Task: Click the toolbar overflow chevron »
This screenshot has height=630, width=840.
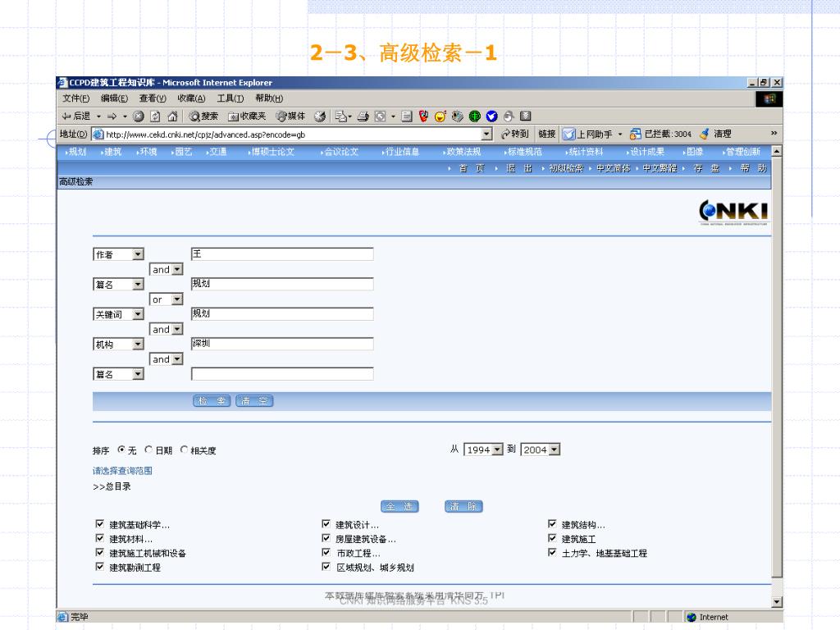Action: point(774,134)
